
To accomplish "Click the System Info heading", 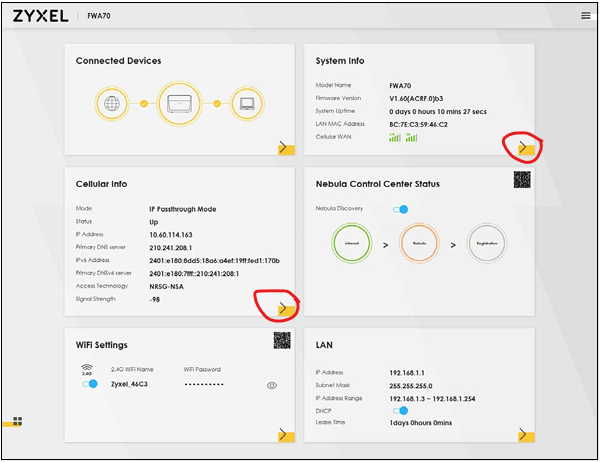I will (340, 61).
